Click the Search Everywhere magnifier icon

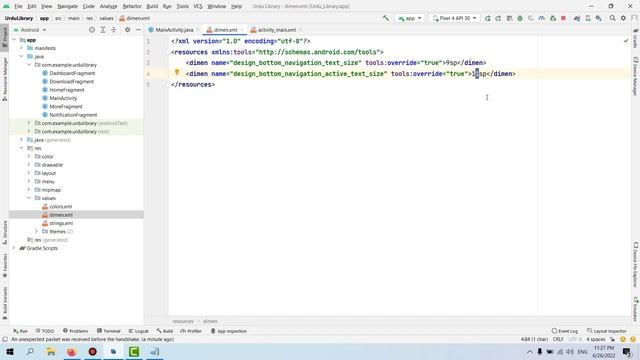(612, 18)
